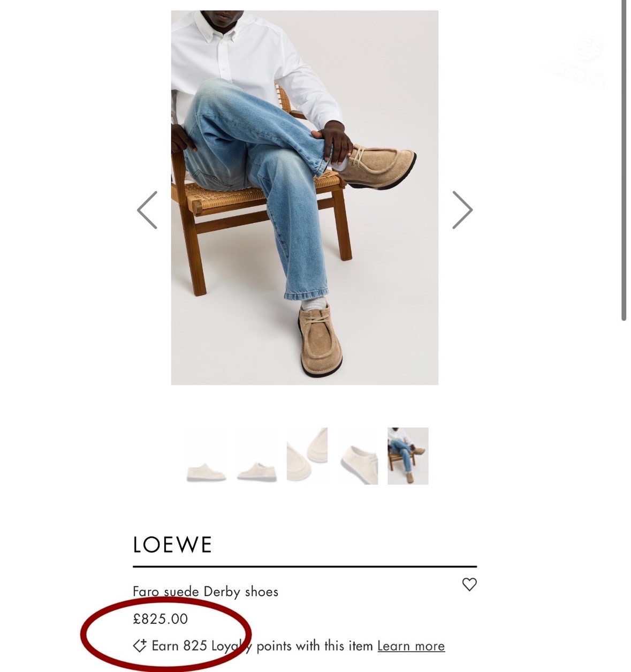This screenshot has height=672, width=631.
Task: Go to the previous product image
Action: (x=147, y=210)
